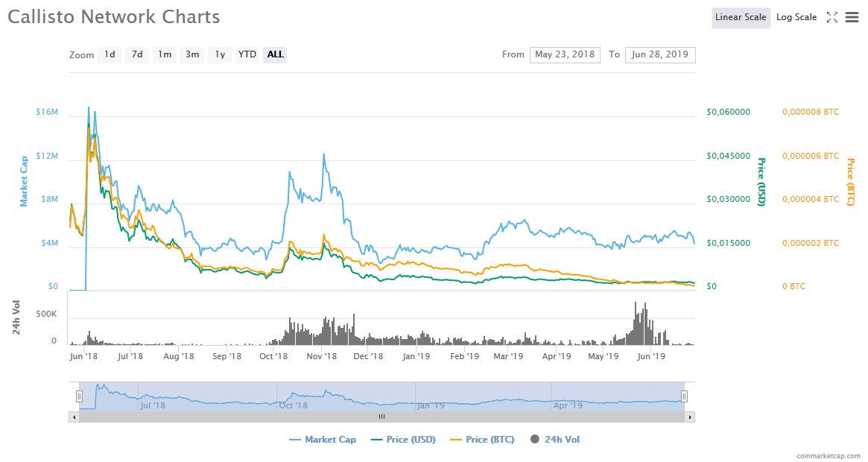This screenshot has width=868, height=462.
Task: Click the navigator scrollbar right arrow
Action: pyautogui.click(x=690, y=417)
